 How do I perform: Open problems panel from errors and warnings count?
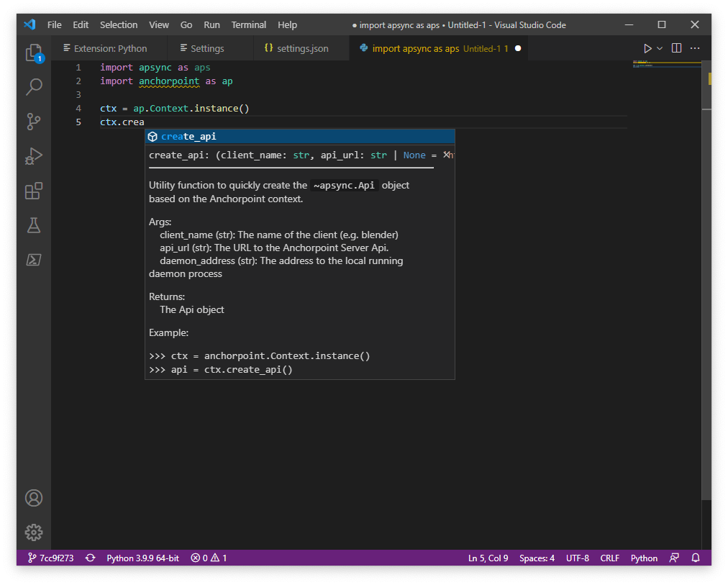209,558
